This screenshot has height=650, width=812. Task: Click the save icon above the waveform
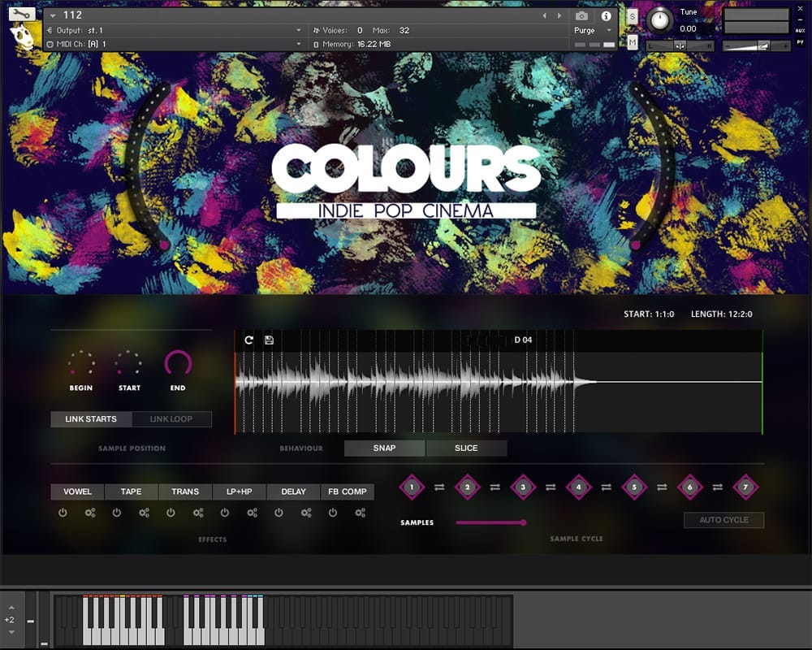pyautogui.click(x=269, y=340)
